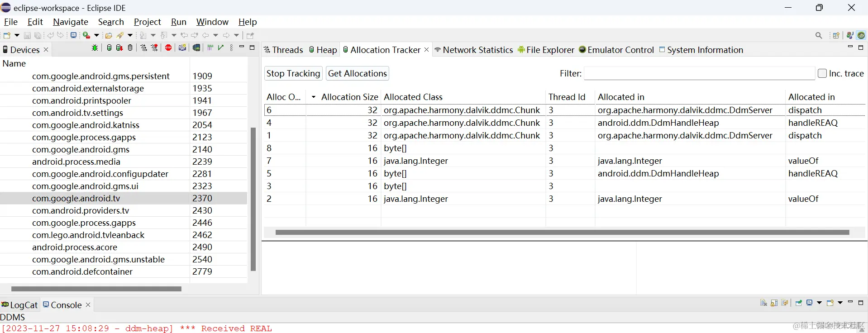This screenshot has height=333, width=868.
Task: Select the com.lego.android.tvleanback process
Action: point(88,235)
